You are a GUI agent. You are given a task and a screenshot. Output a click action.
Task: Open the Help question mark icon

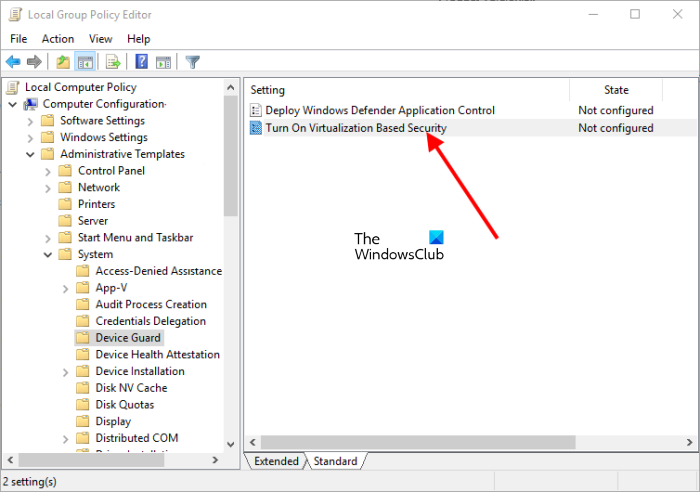coord(142,62)
